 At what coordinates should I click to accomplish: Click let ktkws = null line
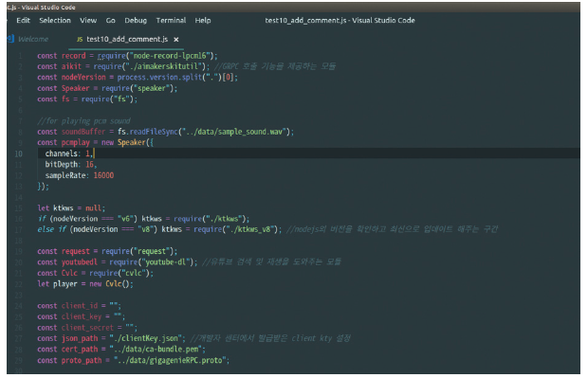click(x=71, y=207)
